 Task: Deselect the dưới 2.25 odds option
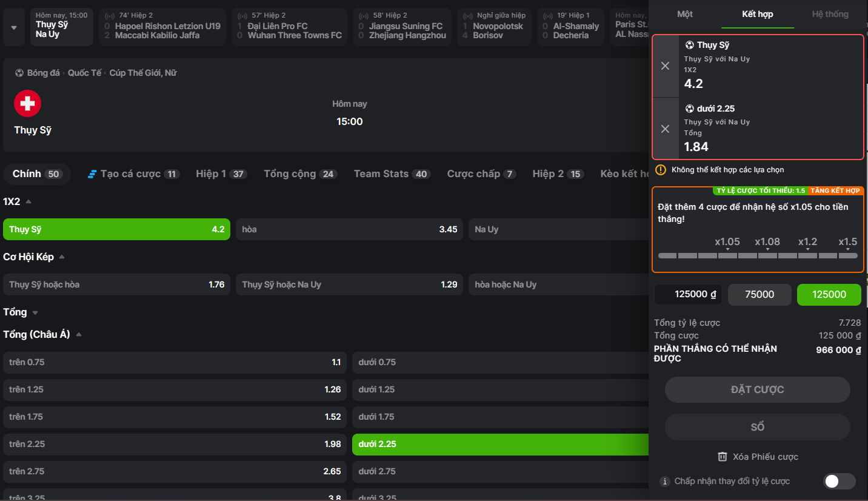click(x=500, y=444)
